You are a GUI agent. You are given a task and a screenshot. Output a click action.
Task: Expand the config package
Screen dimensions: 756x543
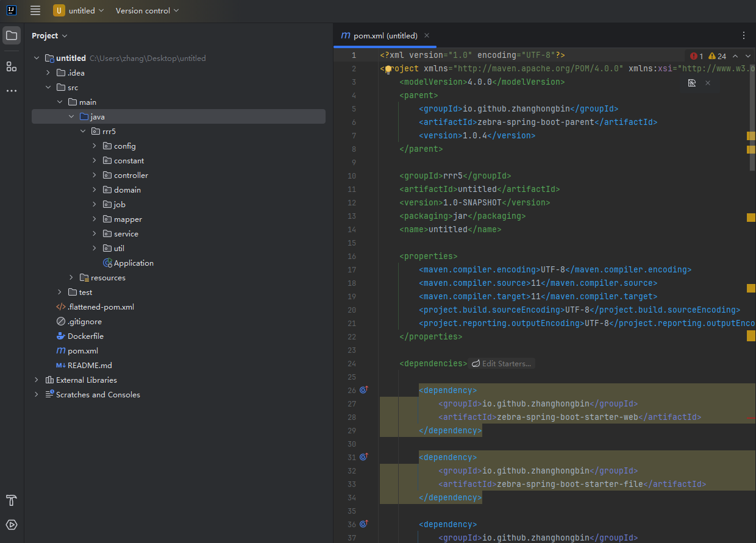pos(94,146)
